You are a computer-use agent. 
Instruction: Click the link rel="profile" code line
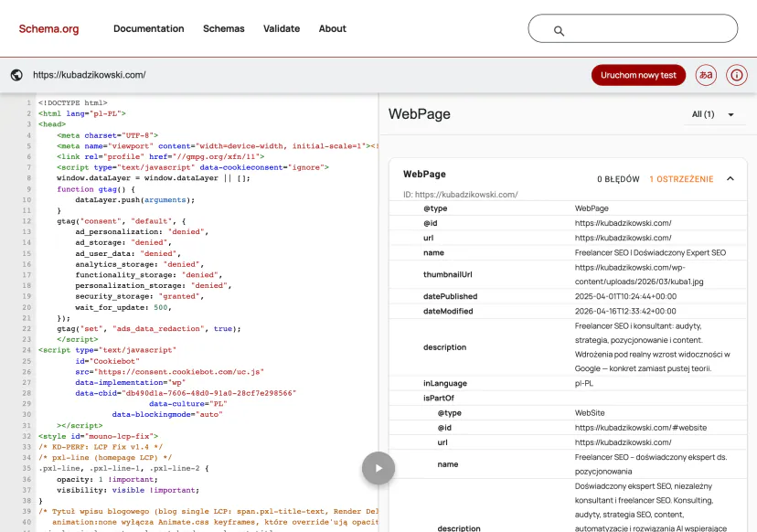point(160,156)
